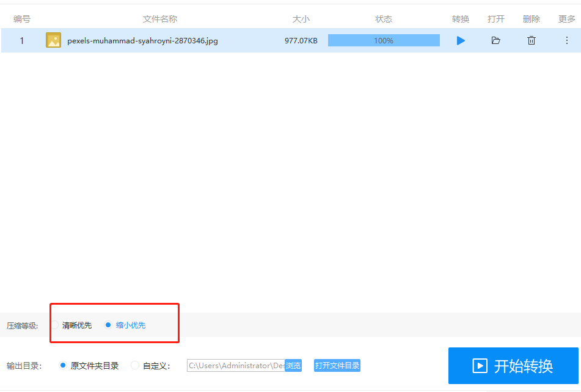The image size is (581, 392).
Task: Click the 输出目录 label
Action: click(x=24, y=366)
